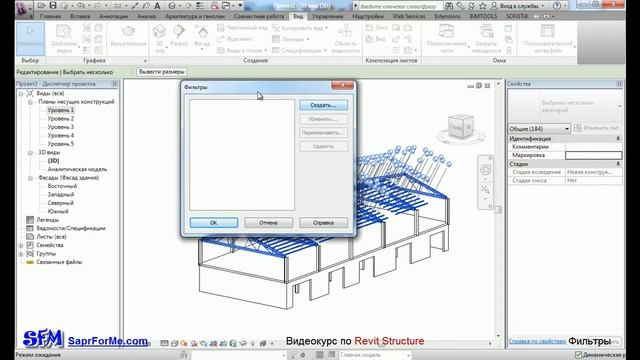Open the Общие (184) properties filter dropdown
This screenshot has height=360, width=640.
click(539, 129)
